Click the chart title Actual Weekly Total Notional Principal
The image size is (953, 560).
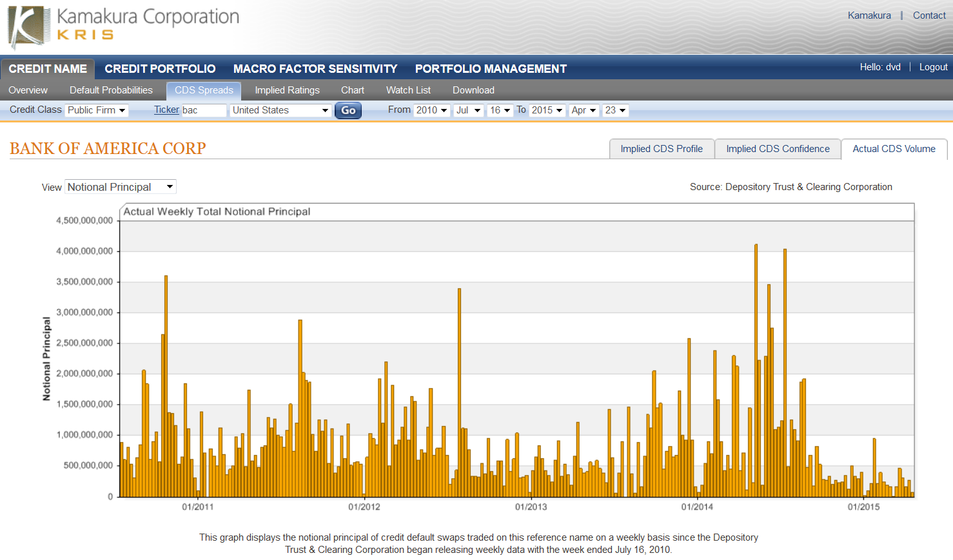point(217,211)
